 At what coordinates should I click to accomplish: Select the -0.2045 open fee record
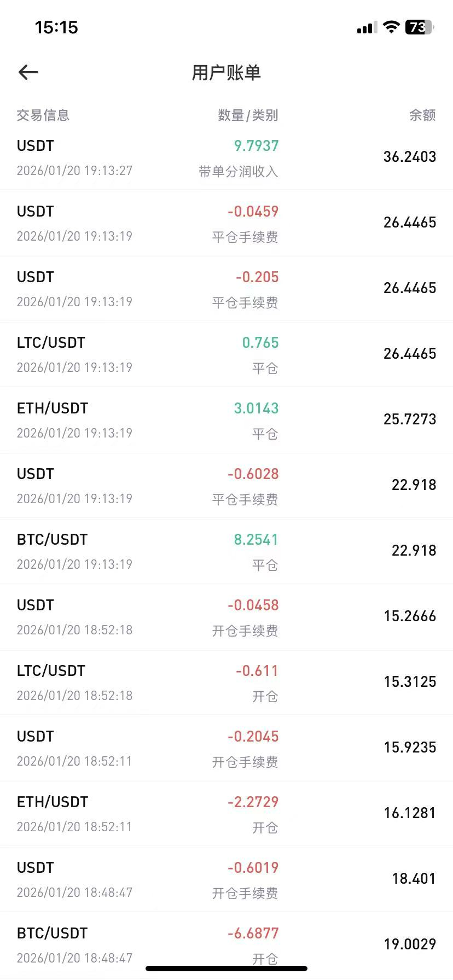(226, 748)
